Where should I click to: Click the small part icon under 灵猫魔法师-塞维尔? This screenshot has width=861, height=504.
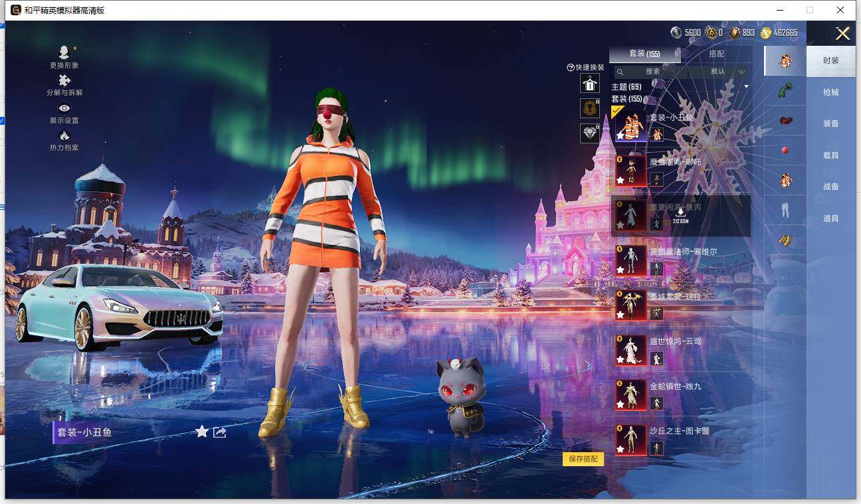656,269
